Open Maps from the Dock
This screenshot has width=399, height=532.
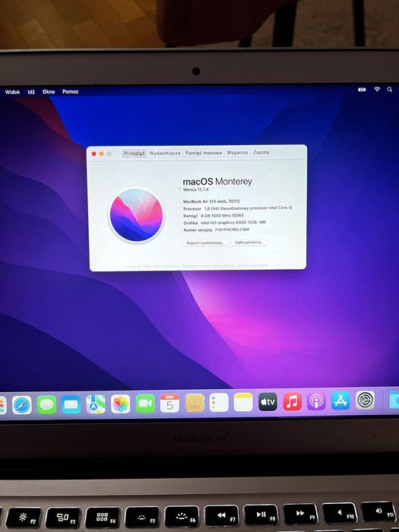96,404
